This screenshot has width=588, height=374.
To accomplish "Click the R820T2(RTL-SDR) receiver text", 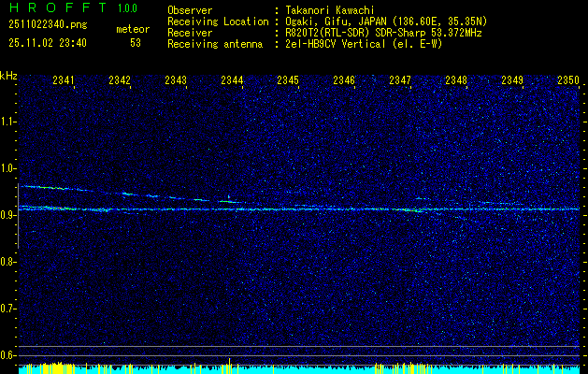I will (x=383, y=33).
